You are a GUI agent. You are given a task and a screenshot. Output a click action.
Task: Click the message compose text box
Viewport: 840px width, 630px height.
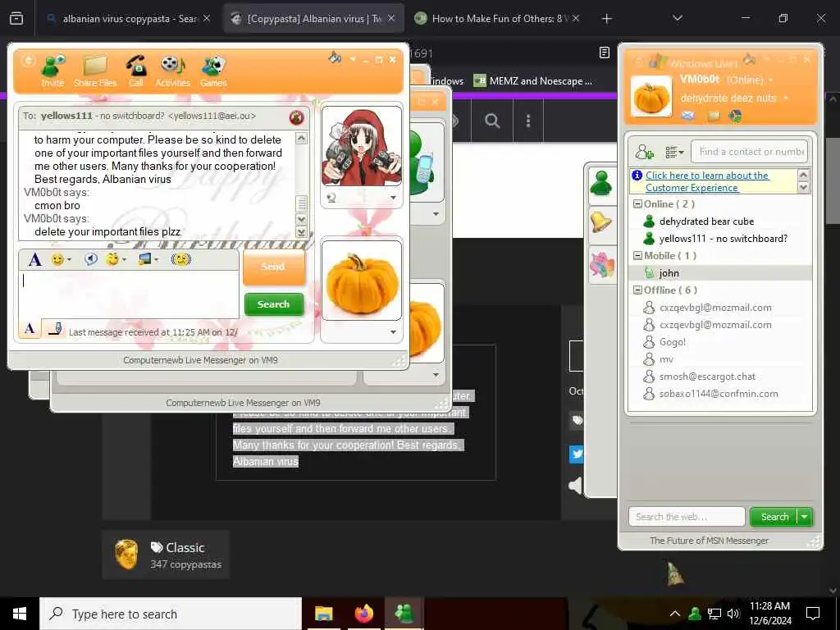coord(129,294)
